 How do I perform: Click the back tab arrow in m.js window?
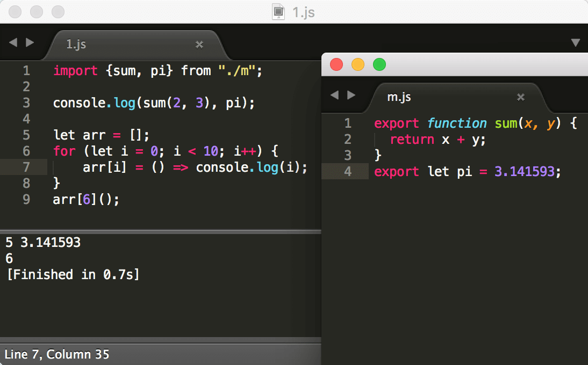(x=334, y=95)
